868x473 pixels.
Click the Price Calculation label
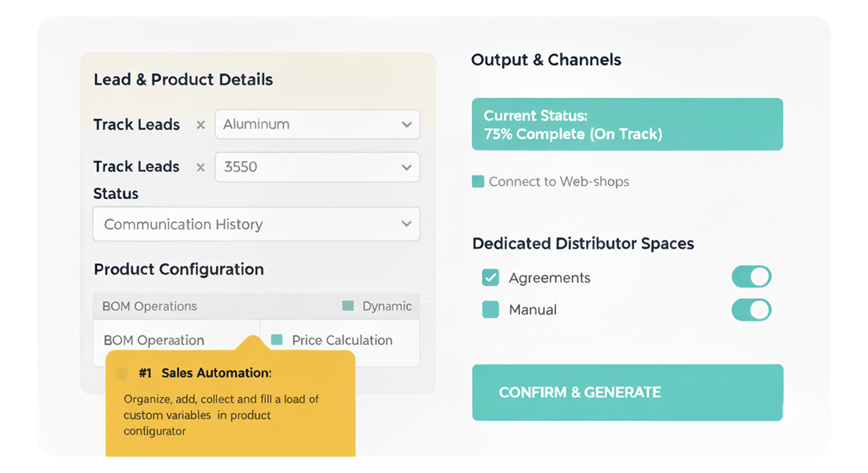(x=342, y=340)
